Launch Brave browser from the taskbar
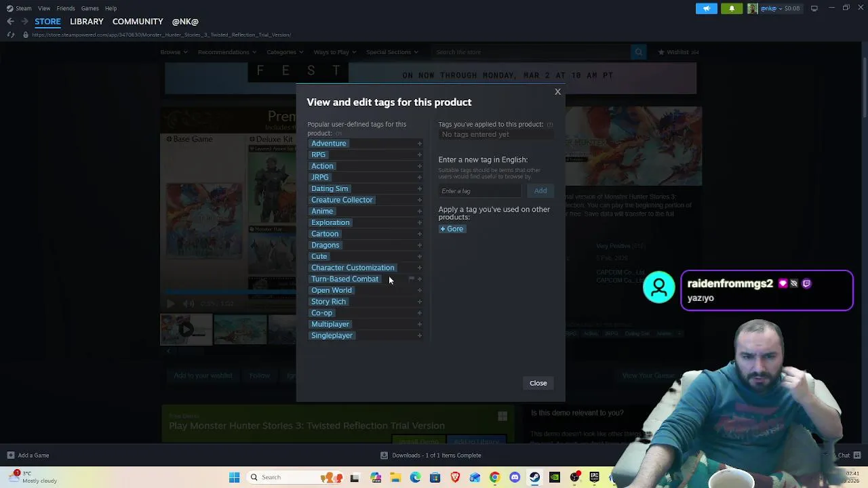The width and height of the screenshot is (868, 488). [x=455, y=477]
